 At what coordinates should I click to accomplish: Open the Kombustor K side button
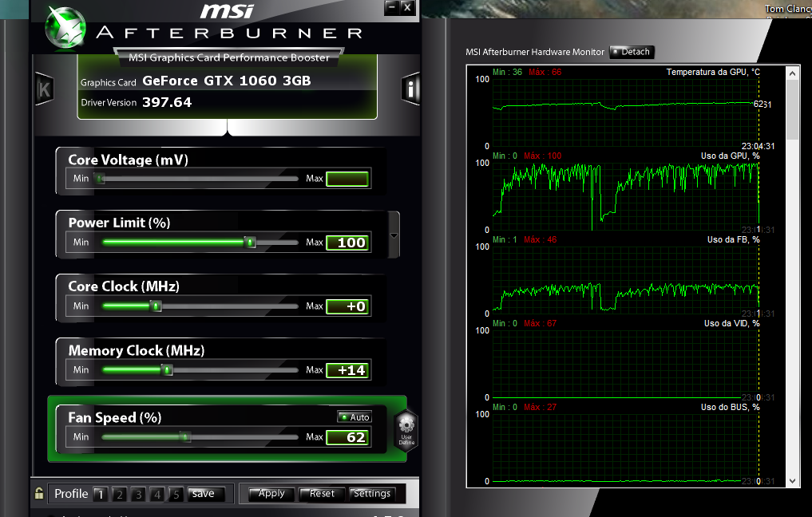[44, 89]
